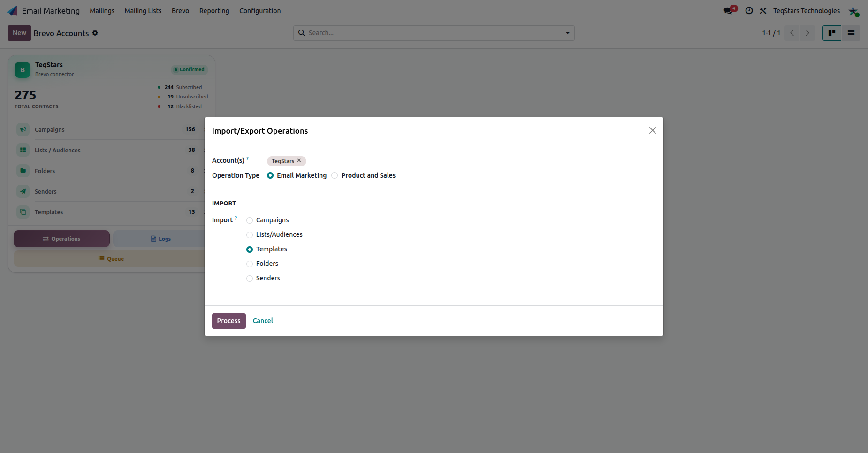Image resolution: width=868 pixels, height=453 pixels.
Task: Click the Lists / Audiences list icon
Action: (x=23, y=150)
